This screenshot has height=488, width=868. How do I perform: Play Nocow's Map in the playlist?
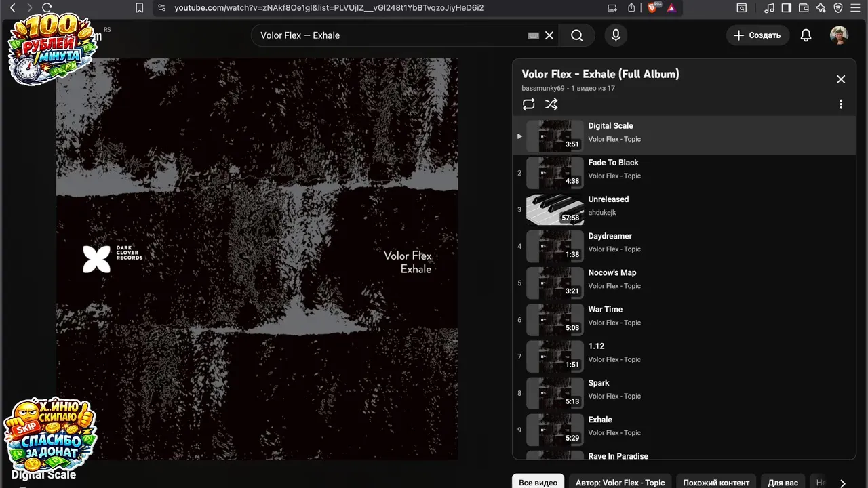pos(684,282)
